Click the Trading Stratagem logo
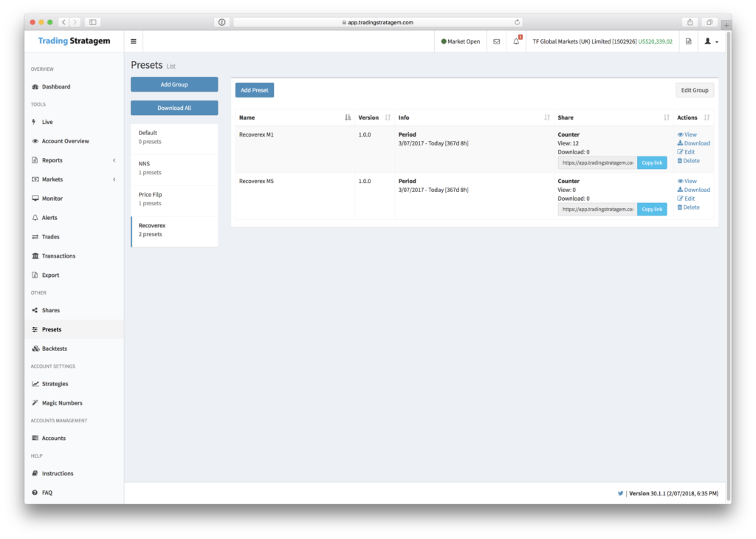756x539 pixels. coord(75,41)
